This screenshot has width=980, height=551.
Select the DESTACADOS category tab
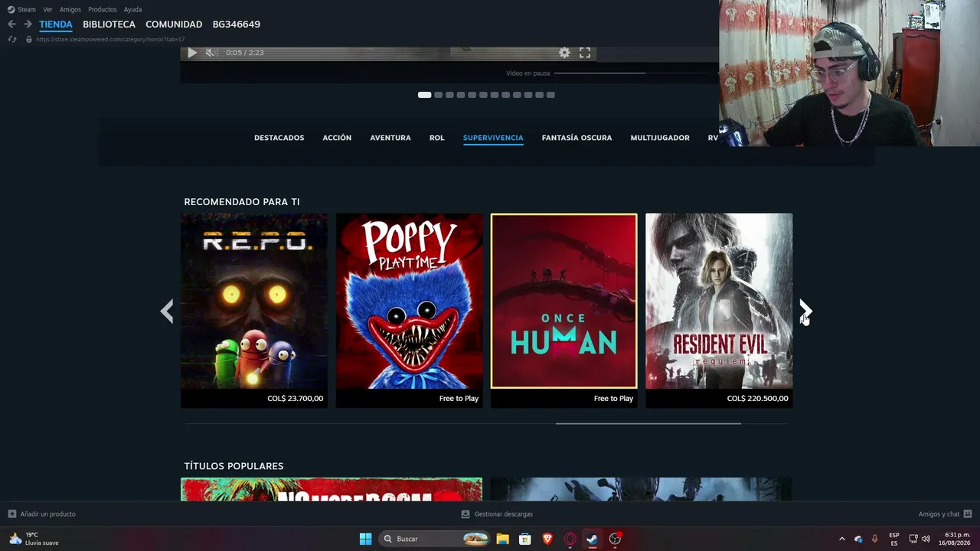[279, 138]
